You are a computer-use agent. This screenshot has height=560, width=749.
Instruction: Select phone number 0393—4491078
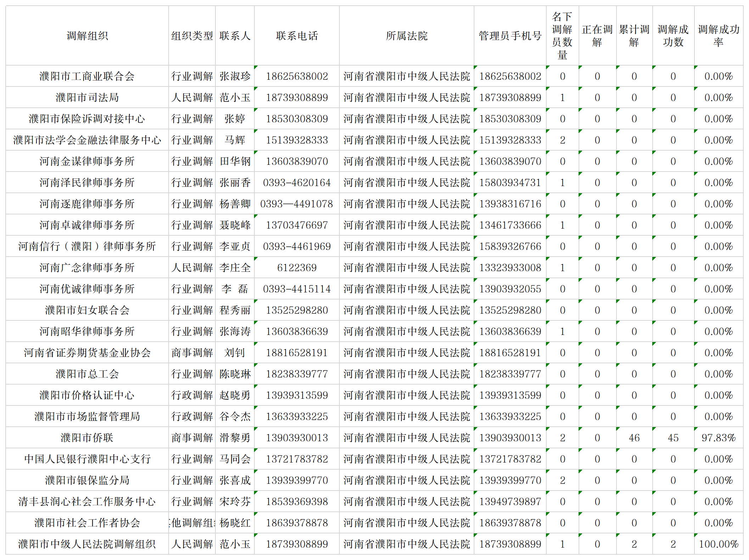click(x=297, y=204)
